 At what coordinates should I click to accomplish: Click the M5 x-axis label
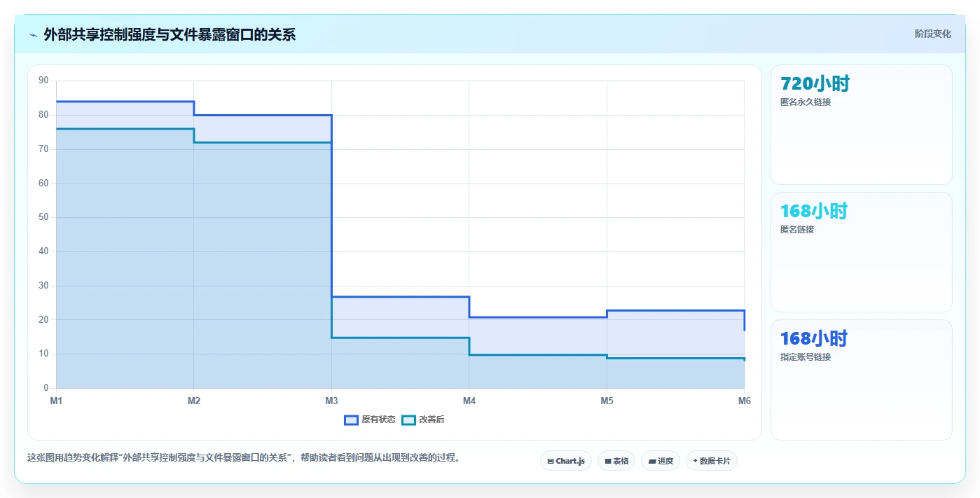(x=607, y=401)
